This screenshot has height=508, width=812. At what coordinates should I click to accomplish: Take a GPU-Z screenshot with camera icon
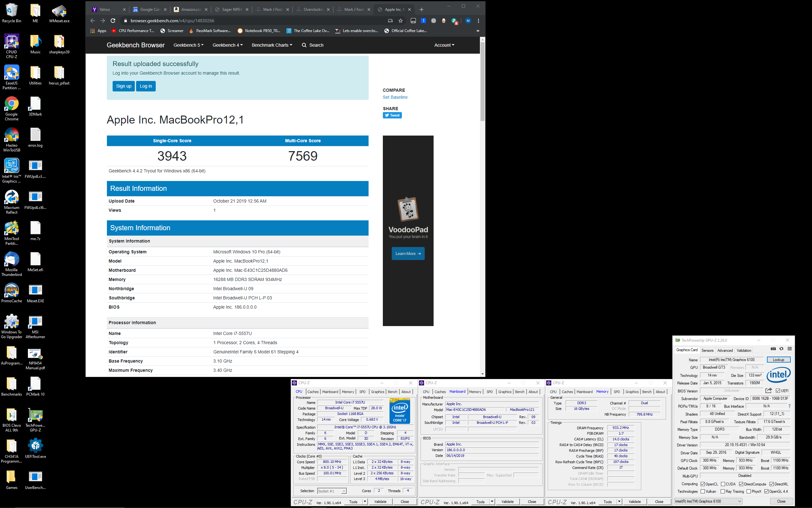click(x=773, y=349)
